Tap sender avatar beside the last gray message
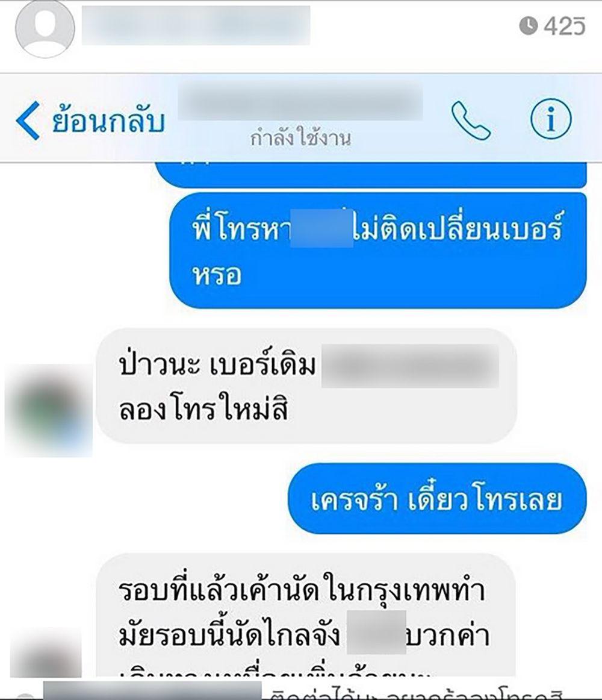602x700 pixels. tap(46, 652)
